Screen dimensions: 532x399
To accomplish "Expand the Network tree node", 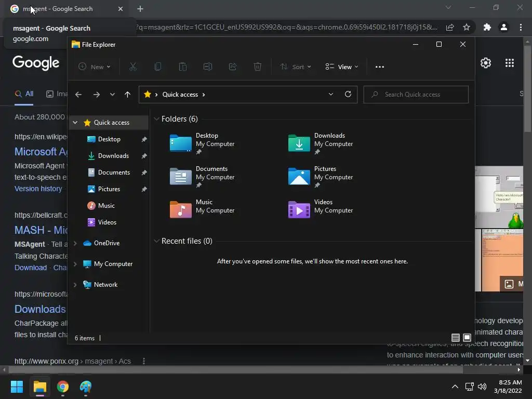I will [x=75, y=285].
